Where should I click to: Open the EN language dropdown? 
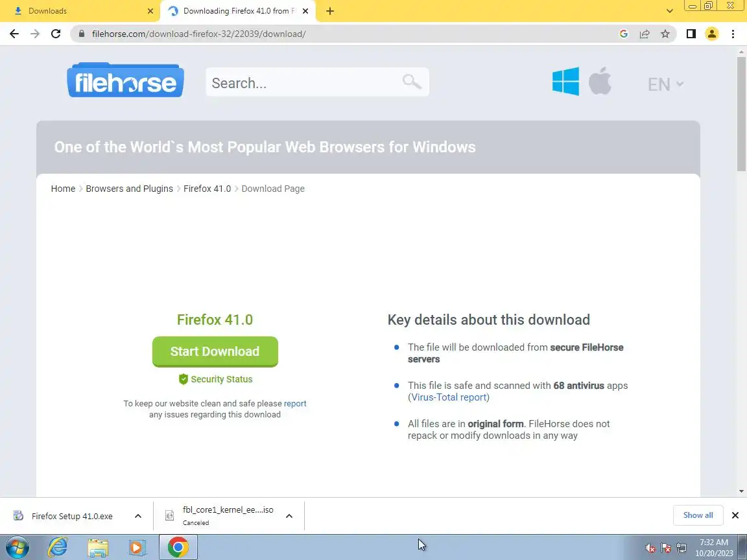(x=665, y=84)
